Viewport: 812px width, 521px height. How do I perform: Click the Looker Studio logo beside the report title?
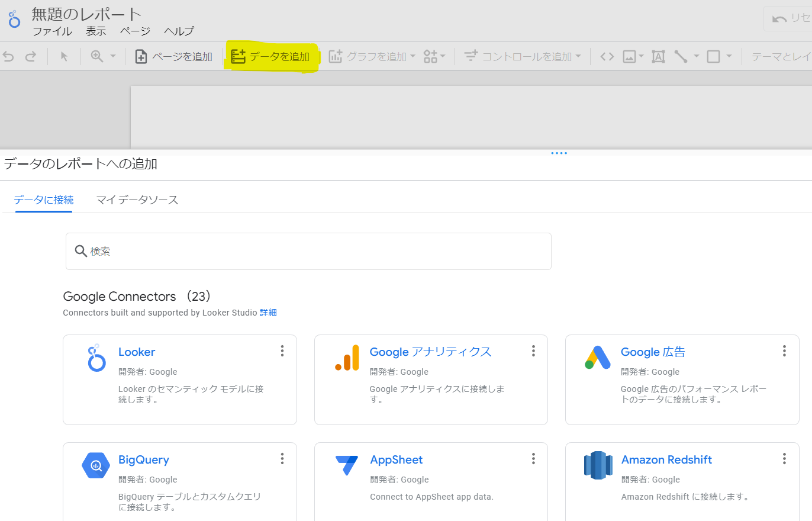[x=14, y=18]
